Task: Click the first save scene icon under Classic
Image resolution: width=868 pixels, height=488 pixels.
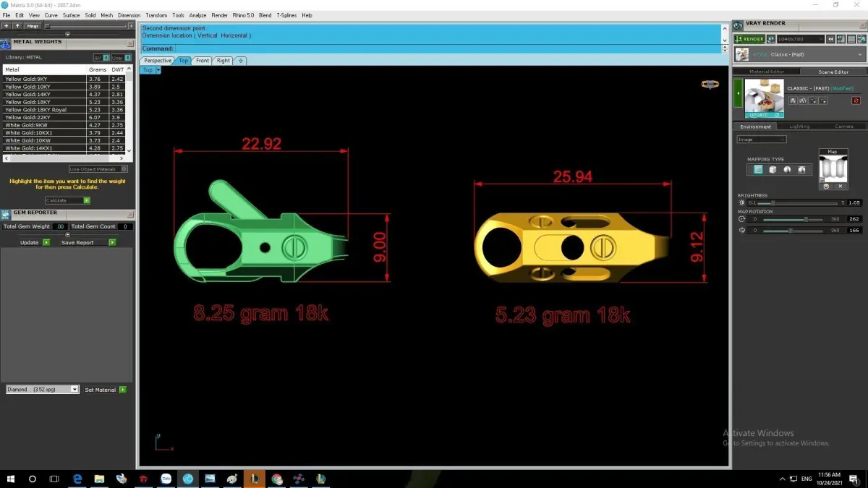Action: (793, 100)
